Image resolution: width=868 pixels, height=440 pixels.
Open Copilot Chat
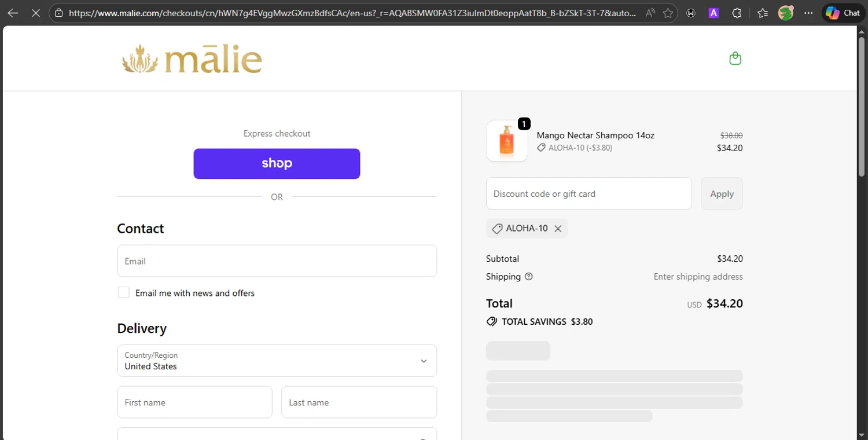point(843,13)
